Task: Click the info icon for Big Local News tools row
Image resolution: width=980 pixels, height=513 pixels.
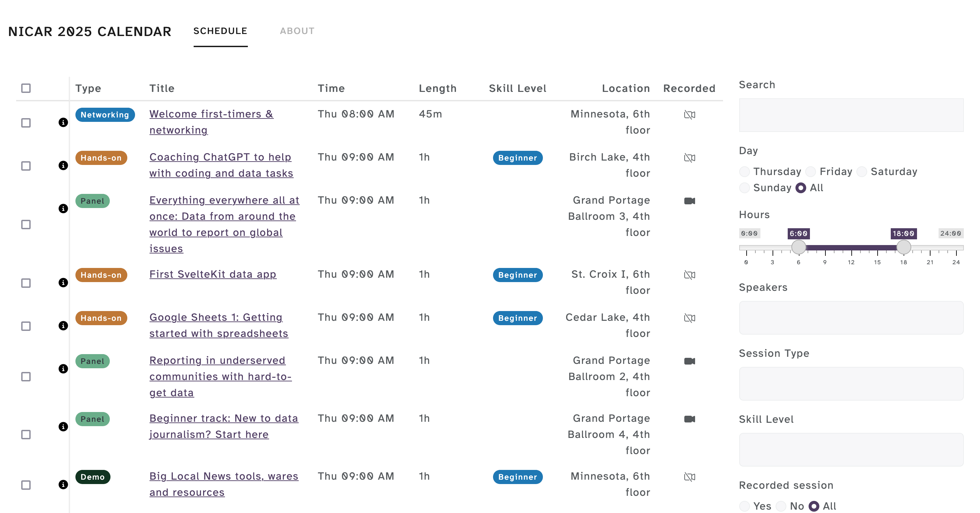Action: (63, 484)
